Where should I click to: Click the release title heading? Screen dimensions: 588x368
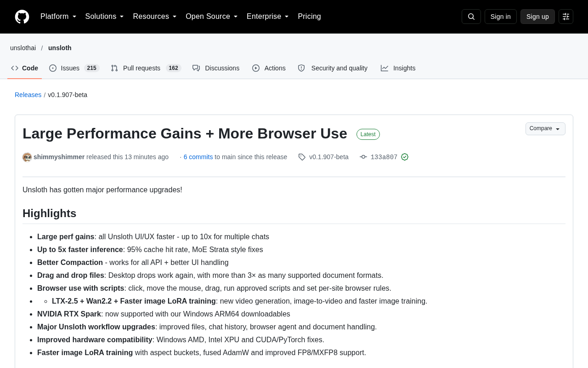tap(185, 133)
